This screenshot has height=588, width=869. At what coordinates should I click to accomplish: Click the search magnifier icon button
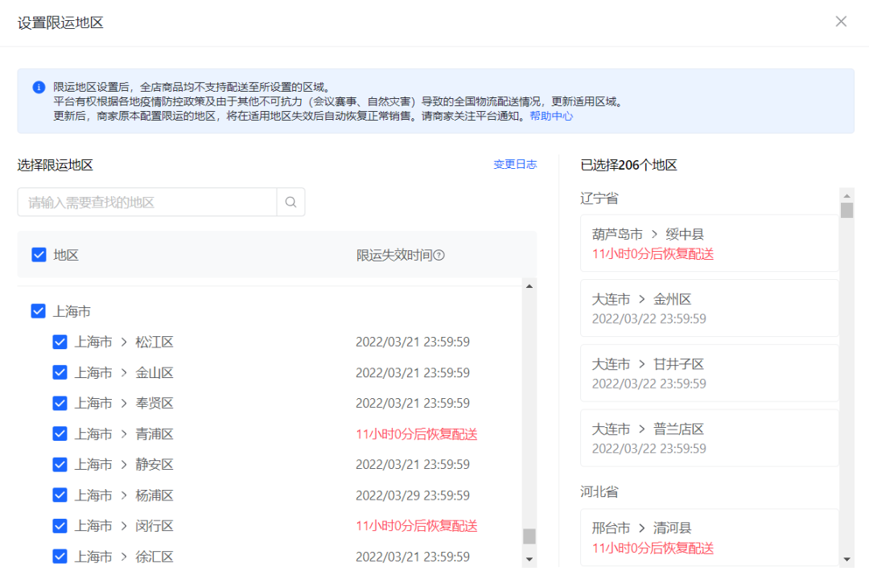coord(290,202)
